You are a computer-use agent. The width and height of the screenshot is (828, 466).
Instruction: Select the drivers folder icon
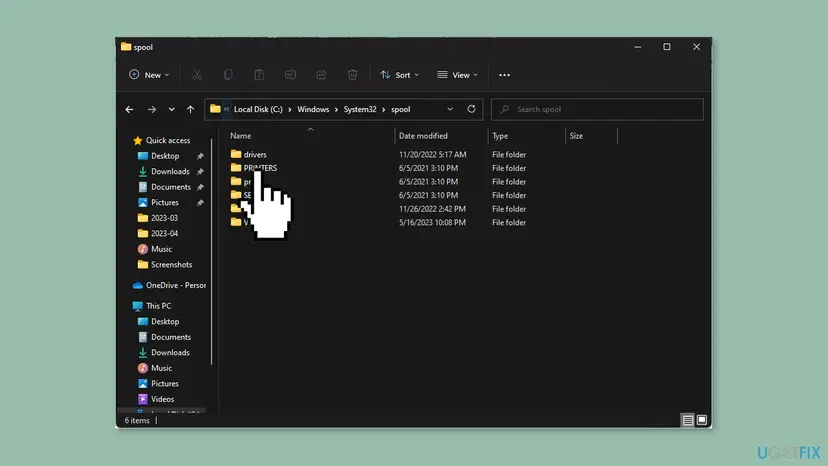point(236,154)
